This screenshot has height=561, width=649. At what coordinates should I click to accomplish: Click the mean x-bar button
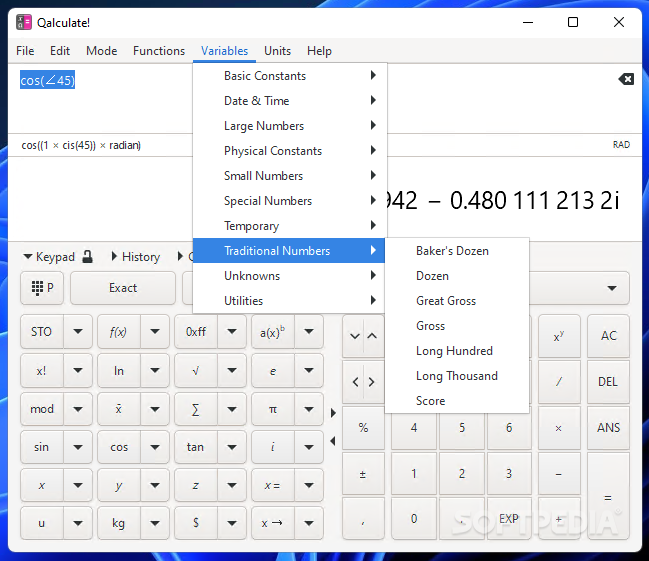click(x=119, y=409)
